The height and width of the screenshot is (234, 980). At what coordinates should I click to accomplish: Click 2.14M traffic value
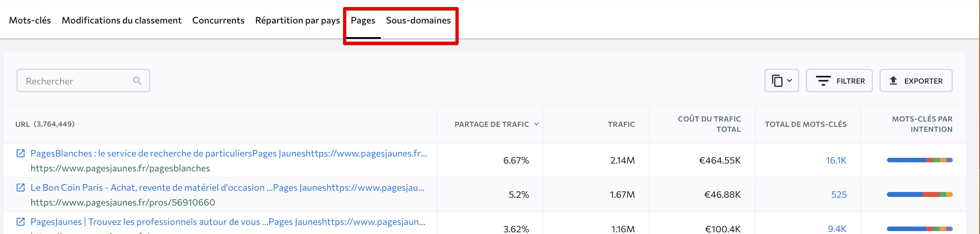coord(622,160)
